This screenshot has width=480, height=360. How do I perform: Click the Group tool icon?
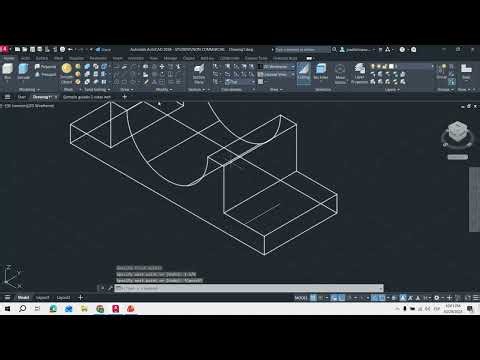tap(442, 71)
